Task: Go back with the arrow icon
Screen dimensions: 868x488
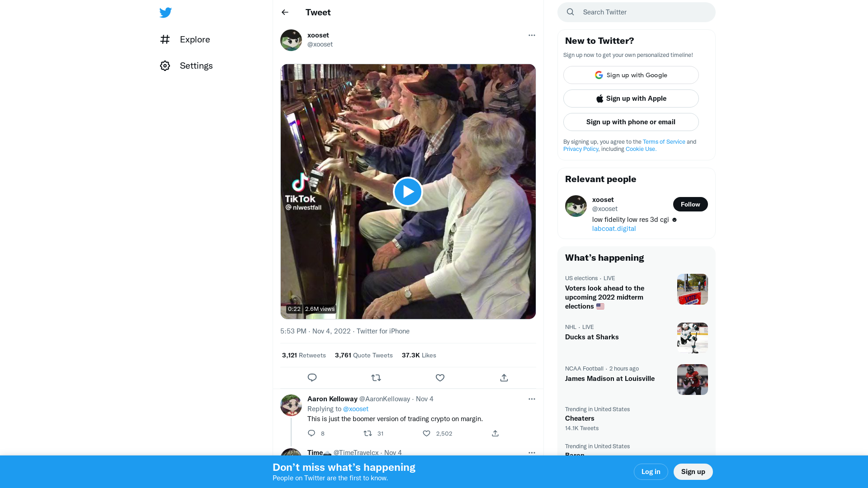Action: (285, 12)
